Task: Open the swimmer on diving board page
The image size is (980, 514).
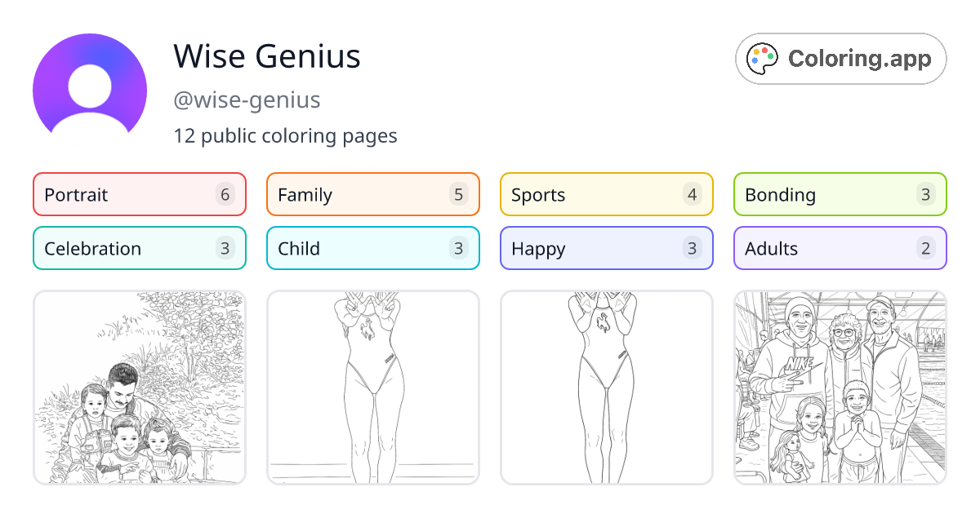Action: pos(372,387)
